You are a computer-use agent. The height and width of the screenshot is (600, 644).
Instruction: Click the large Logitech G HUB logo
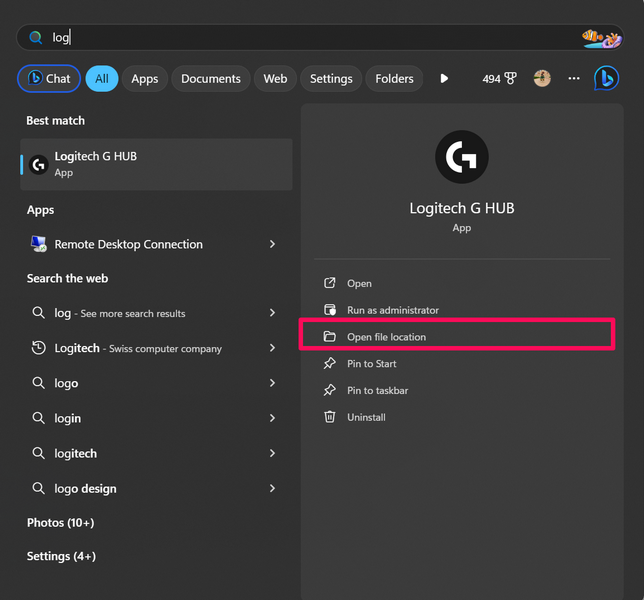[x=461, y=157]
